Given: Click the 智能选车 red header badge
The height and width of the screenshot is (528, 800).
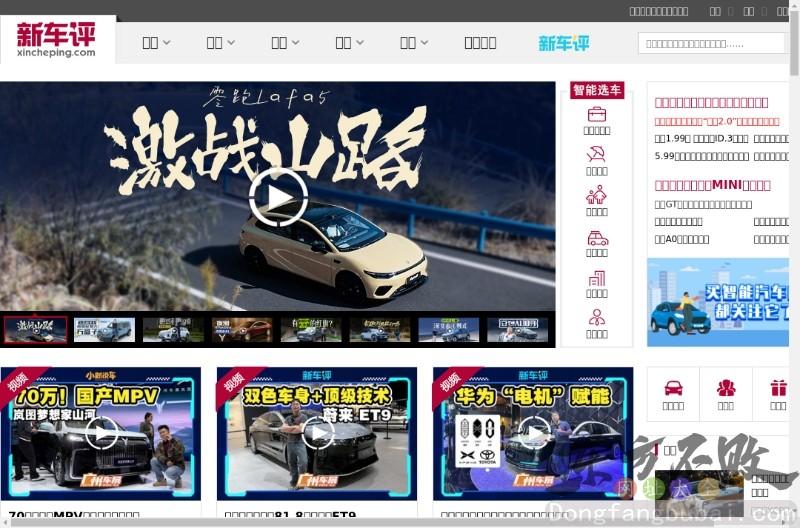Looking at the screenshot, I should coord(597,90).
